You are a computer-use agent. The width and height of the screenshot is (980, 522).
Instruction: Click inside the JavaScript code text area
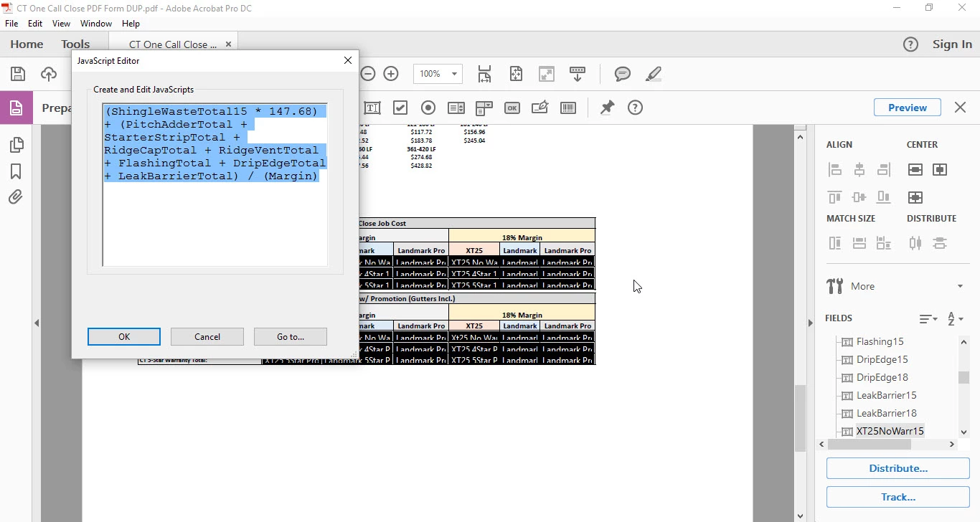coord(215,185)
